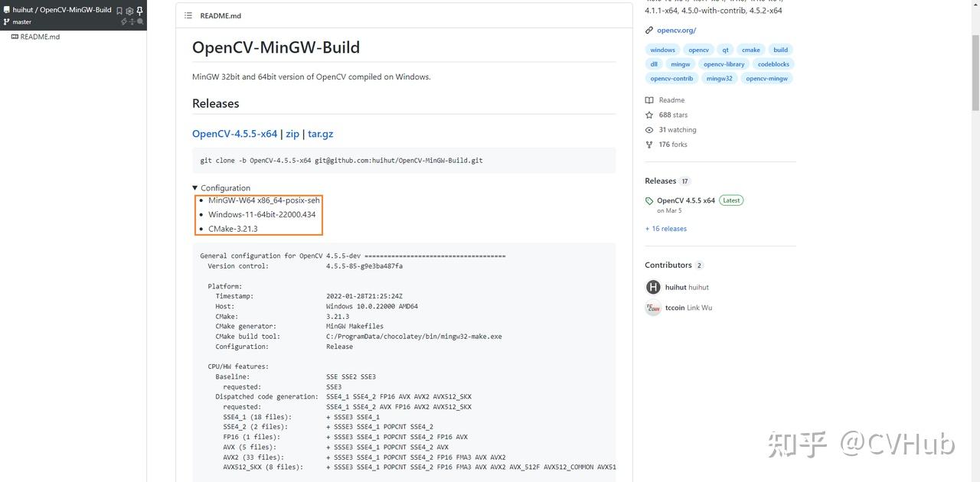Click the lightning icon near the master branch
This screenshot has width=980, height=482.
point(124,21)
